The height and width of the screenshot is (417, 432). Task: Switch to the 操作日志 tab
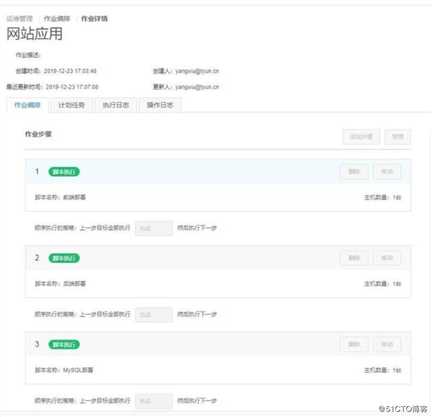[x=160, y=105]
